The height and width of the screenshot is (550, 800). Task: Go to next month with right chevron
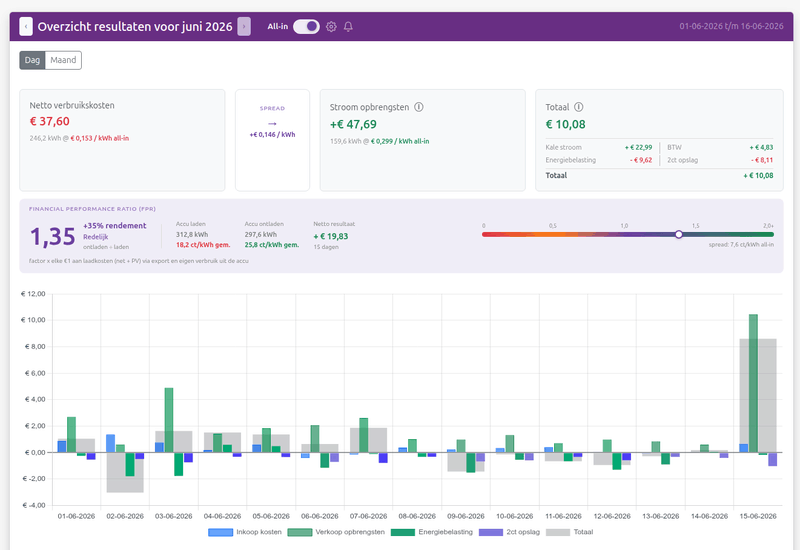244,27
